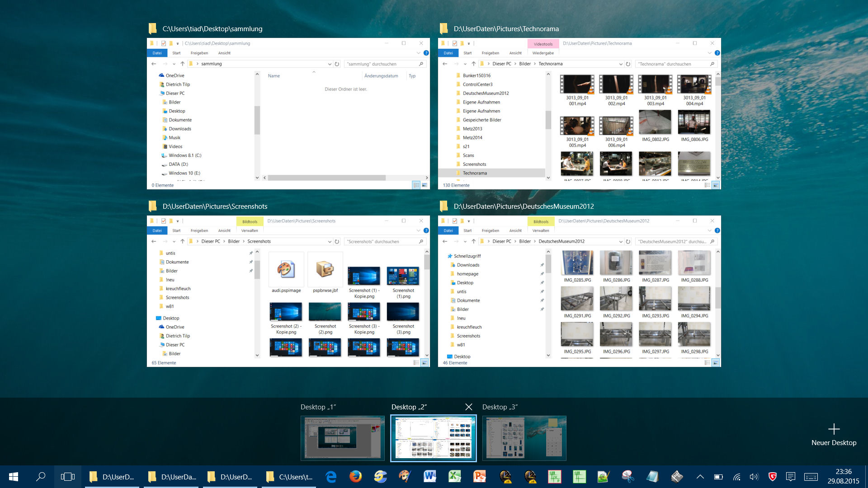Open the Action Center notifications icon
Image resolution: width=868 pixels, height=488 pixels.
coord(791,477)
